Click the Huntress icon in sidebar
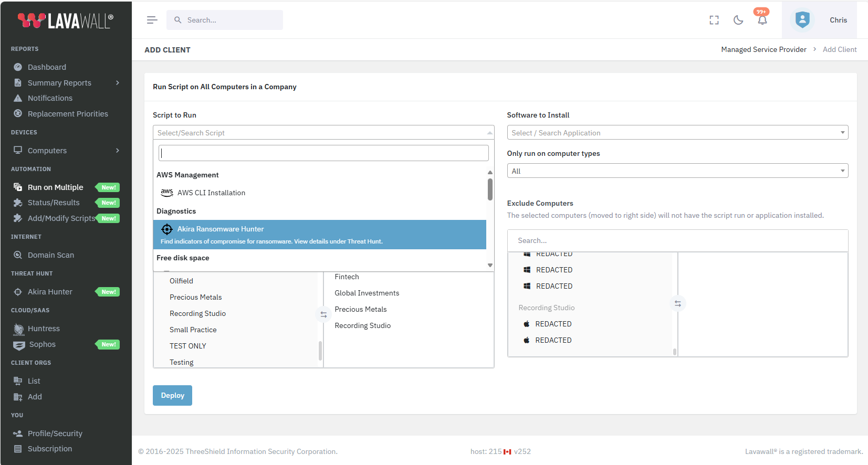Image resolution: width=868 pixels, height=465 pixels. coord(19,329)
